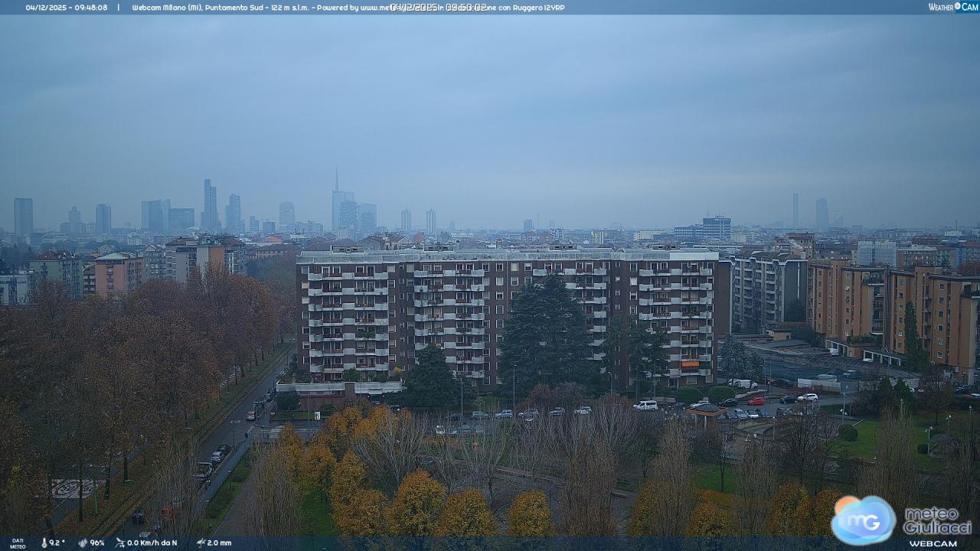Click the WeatherCam logo in the top corner
Screen dimensions: 980x551
952,7
